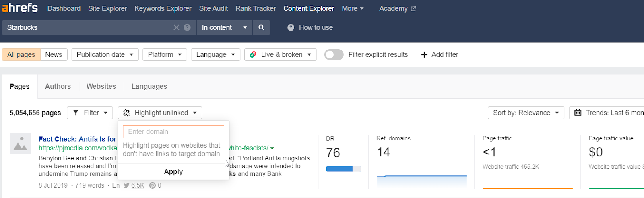
Task: Click the Twitter shares bird icon
Action: coord(126,185)
